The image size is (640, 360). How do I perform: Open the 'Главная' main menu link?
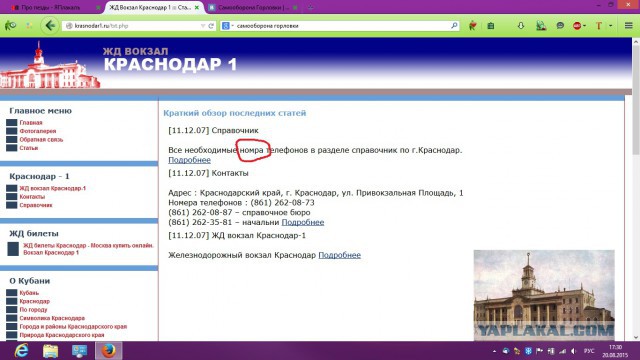[x=31, y=122]
